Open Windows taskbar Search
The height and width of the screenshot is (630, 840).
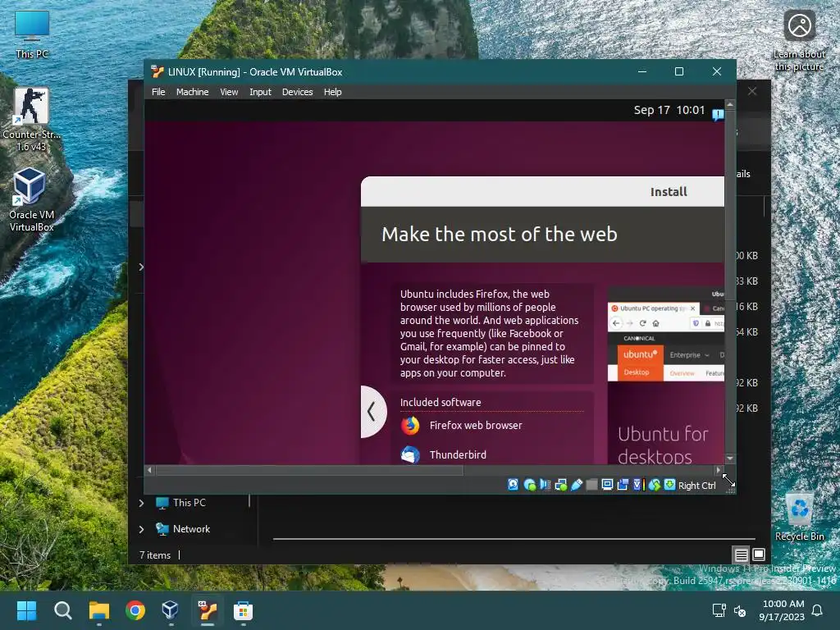pos(62,610)
